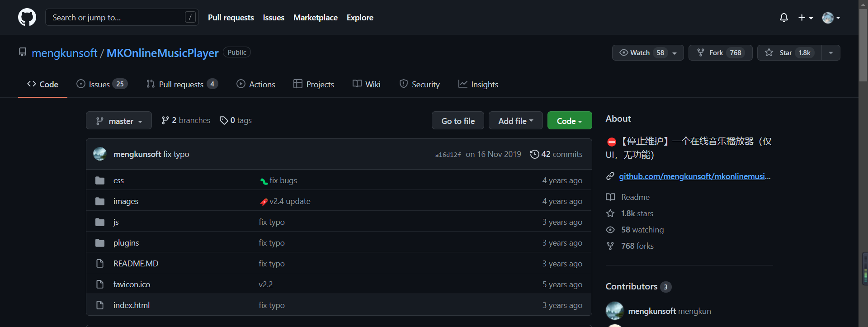Switch to the Actions tab
Screen dimensions: 868x327
256,84
